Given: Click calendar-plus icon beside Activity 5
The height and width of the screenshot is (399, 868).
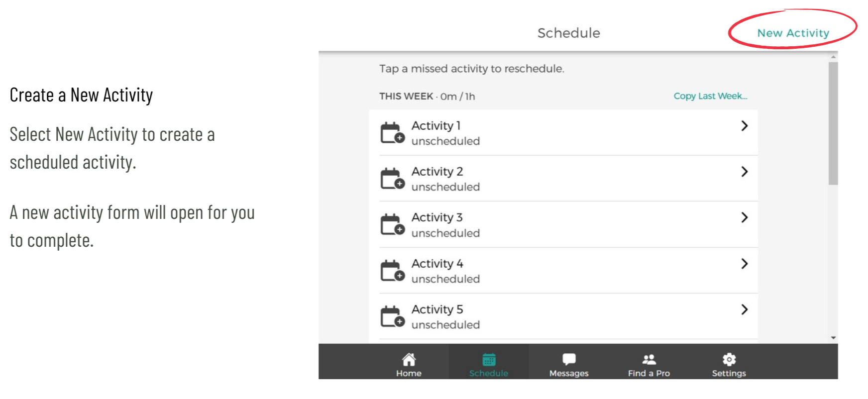Looking at the screenshot, I should (x=393, y=316).
